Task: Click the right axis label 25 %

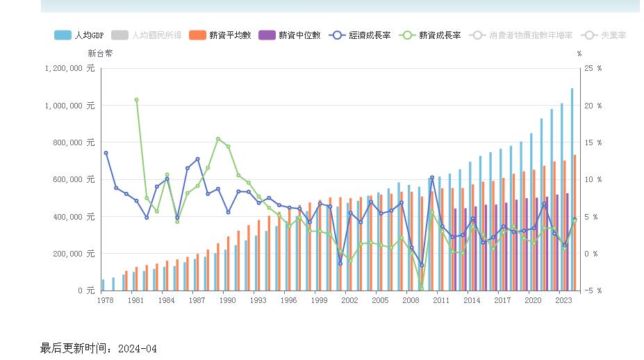Action: click(593, 68)
